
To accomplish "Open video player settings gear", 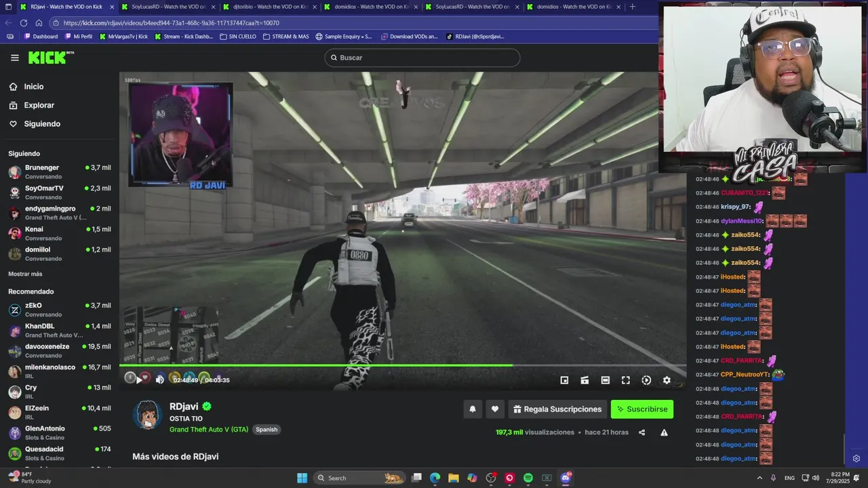I will 667,380.
